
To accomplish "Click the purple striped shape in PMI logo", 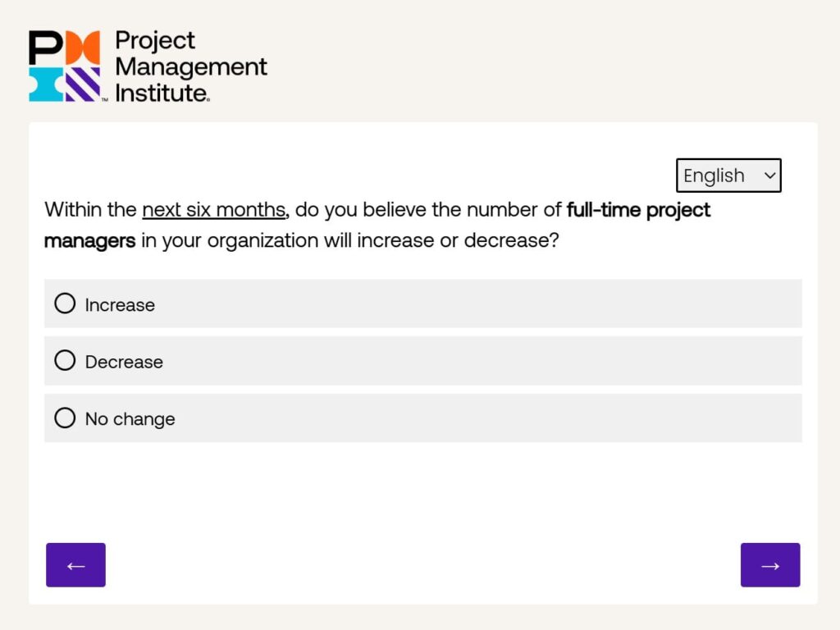I will point(83,84).
